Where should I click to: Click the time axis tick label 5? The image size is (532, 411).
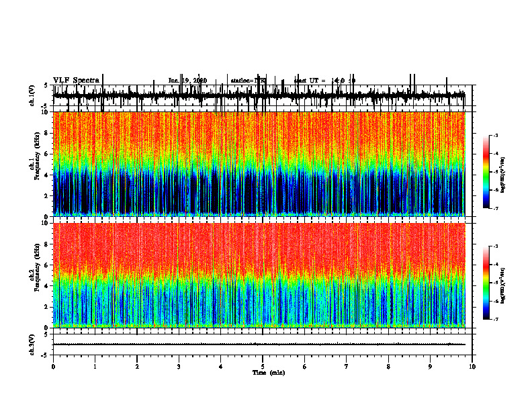point(263,367)
